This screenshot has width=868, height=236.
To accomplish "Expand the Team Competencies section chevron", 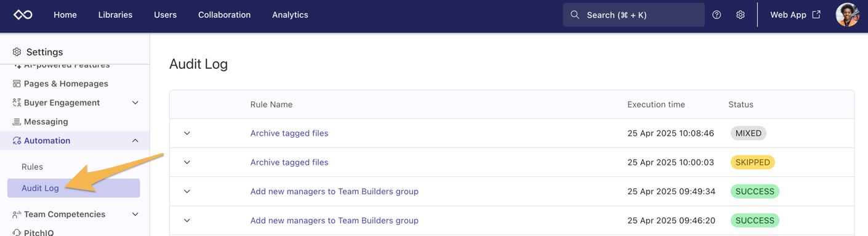I will pos(135,214).
